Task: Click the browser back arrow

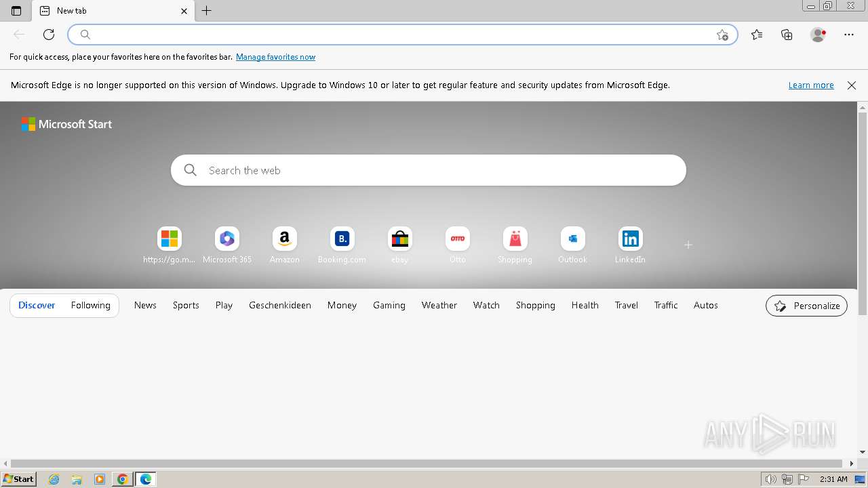Action: [19, 35]
